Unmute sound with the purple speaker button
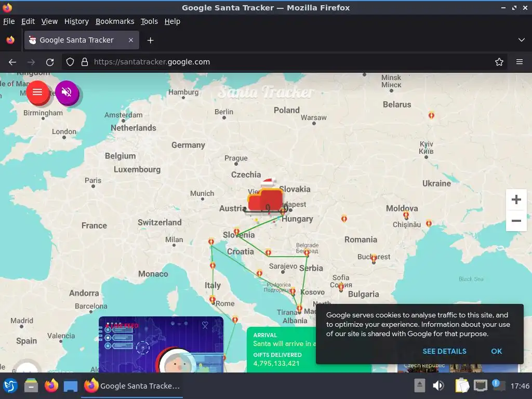 (x=67, y=92)
